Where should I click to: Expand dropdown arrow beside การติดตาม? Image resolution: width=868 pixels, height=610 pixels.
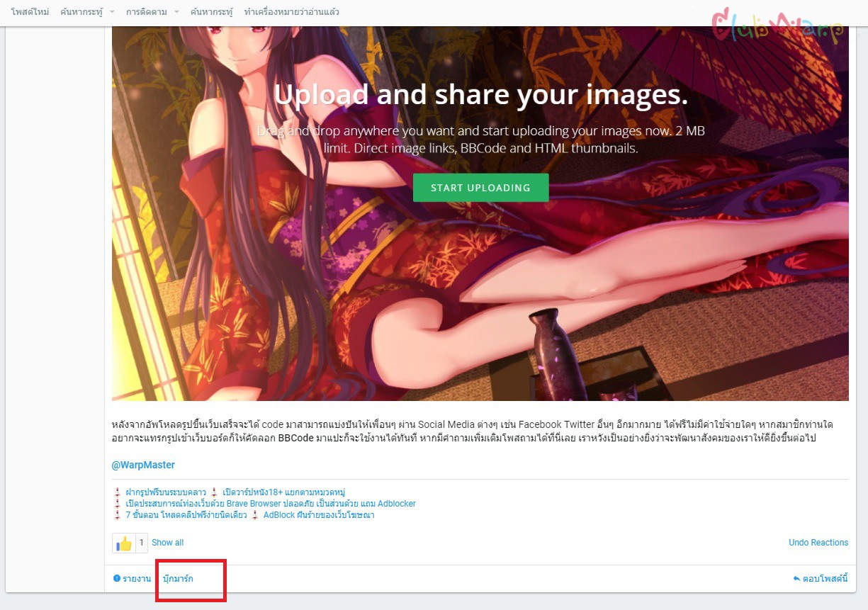(176, 13)
